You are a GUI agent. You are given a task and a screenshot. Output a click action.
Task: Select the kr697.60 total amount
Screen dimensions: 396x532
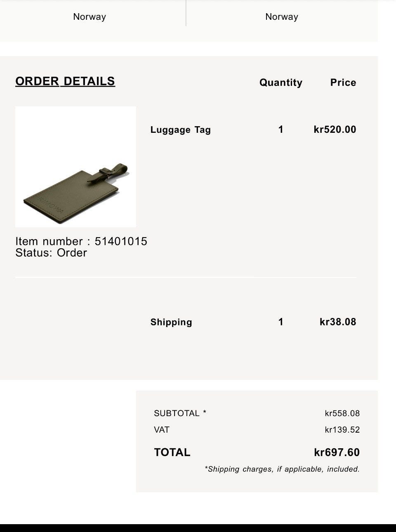tap(337, 452)
